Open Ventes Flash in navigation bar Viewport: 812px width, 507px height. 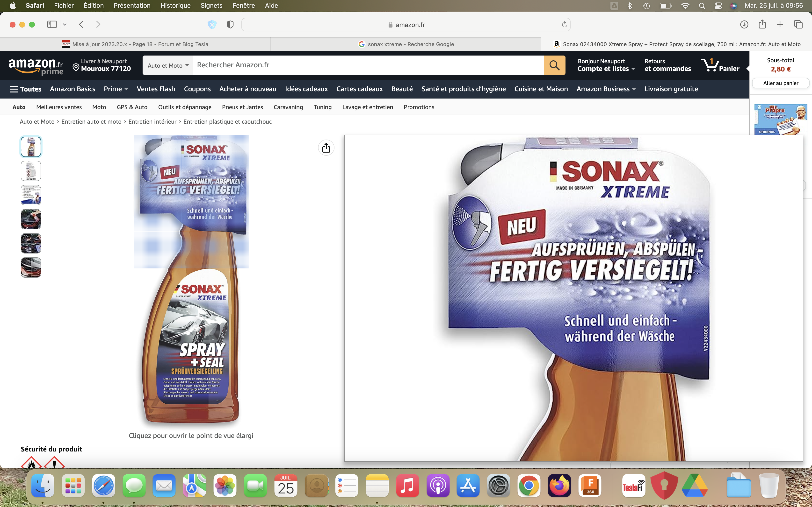pos(156,89)
